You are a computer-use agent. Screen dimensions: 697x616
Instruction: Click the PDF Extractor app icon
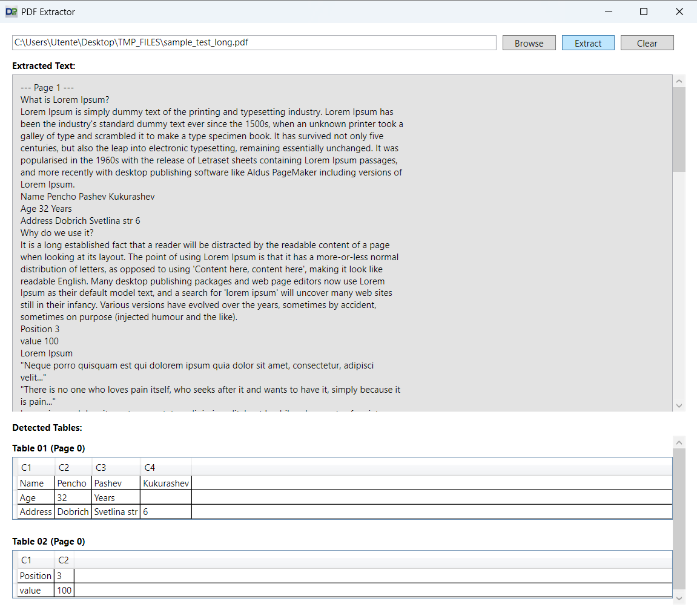(11, 11)
